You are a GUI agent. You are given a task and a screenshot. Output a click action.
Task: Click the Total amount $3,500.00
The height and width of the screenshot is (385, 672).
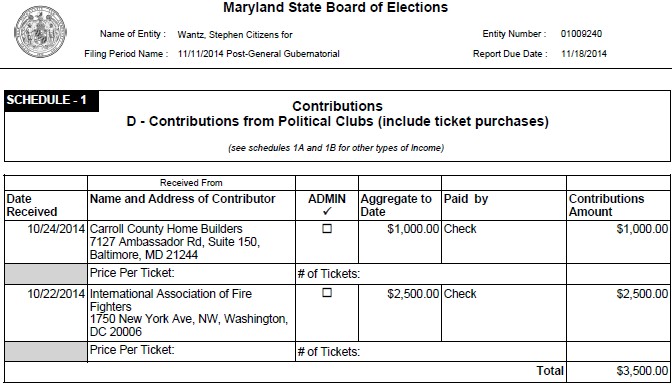point(642,371)
